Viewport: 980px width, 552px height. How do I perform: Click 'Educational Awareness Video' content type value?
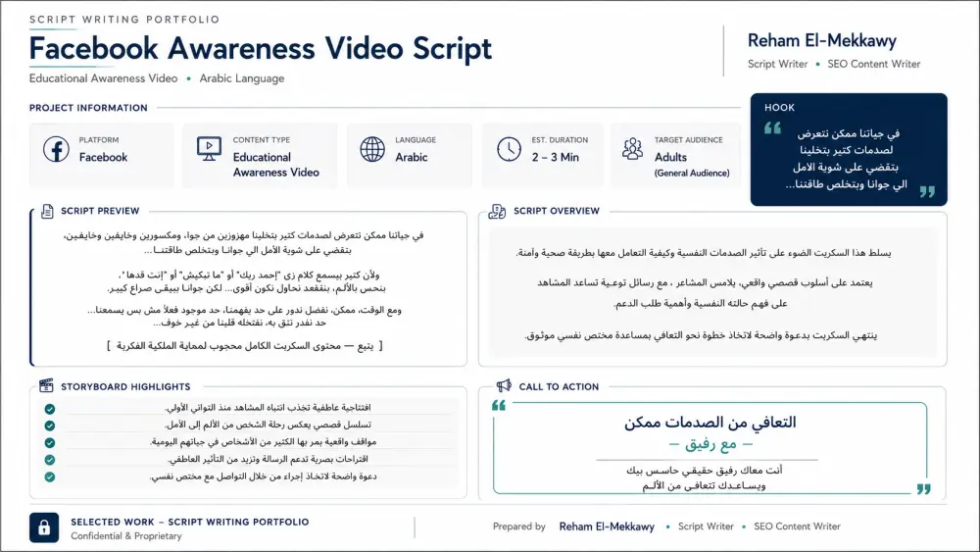tap(275, 165)
